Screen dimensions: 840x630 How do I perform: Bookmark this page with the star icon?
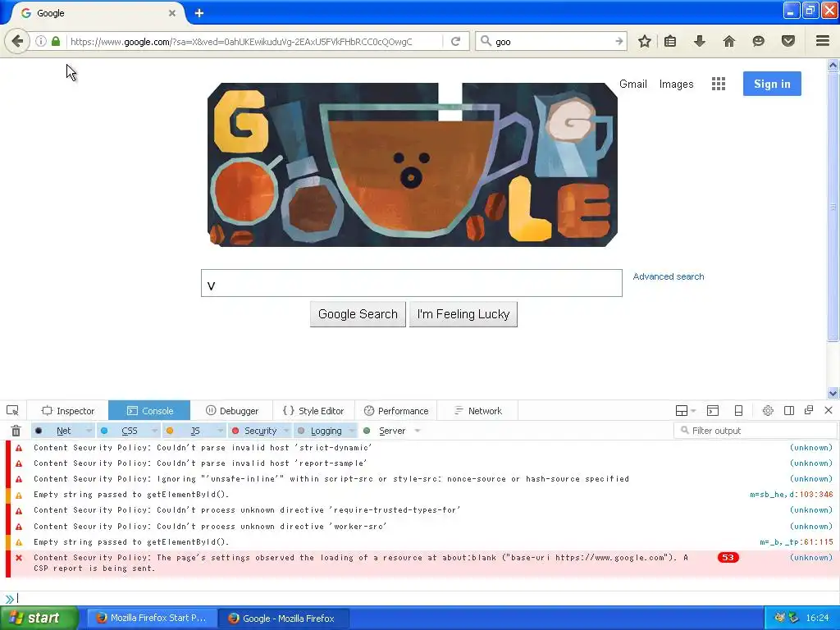[645, 41]
